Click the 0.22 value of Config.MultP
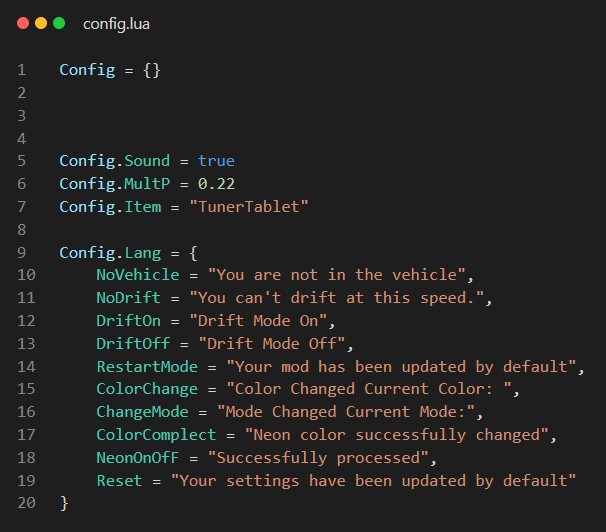 216,184
